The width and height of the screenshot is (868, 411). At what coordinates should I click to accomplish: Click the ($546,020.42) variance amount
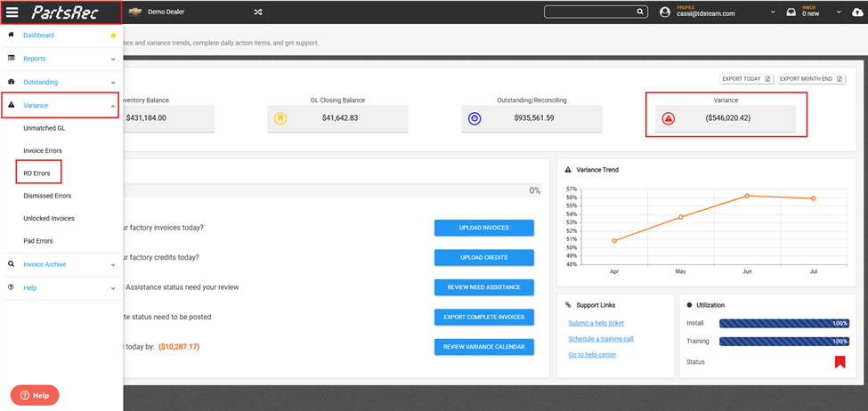pyautogui.click(x=728, y=117)
